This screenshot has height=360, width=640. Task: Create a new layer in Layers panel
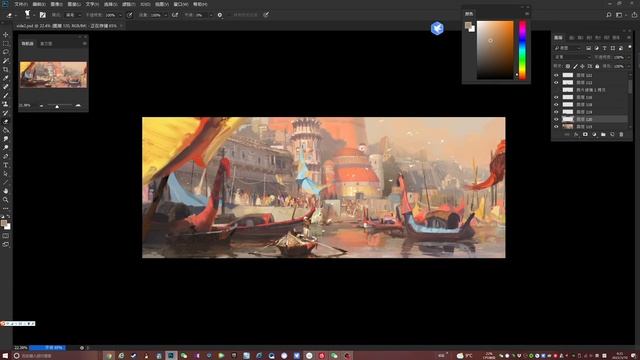(x=612, y=134)
